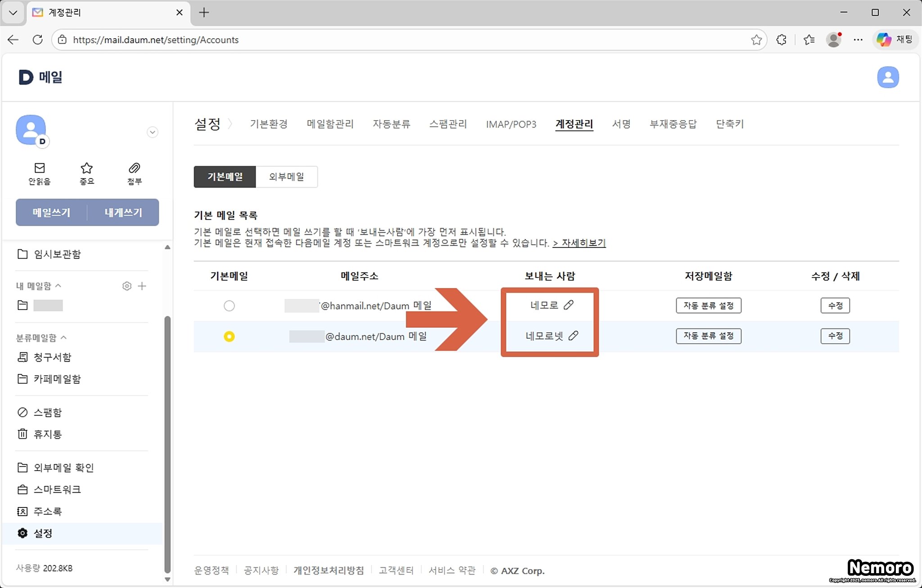The width and height of the screenshot is (922, 588).
Task: Select hanmail.net as default mail radio
Action: [x=229, y=306]
